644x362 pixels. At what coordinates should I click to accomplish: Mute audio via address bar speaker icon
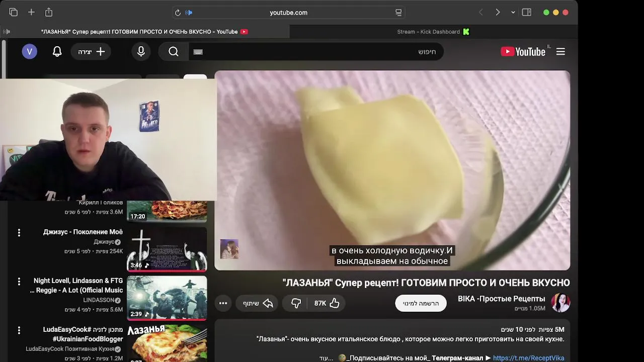tap(189, 13)
